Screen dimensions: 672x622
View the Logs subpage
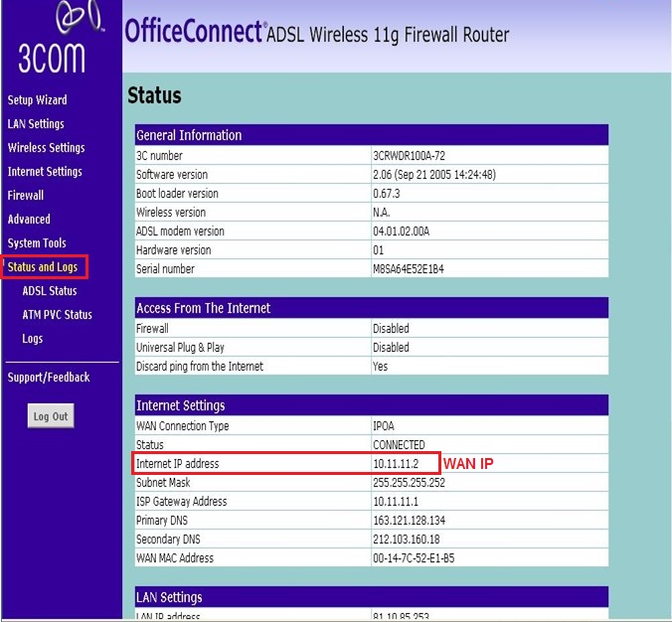pos(33,339)
